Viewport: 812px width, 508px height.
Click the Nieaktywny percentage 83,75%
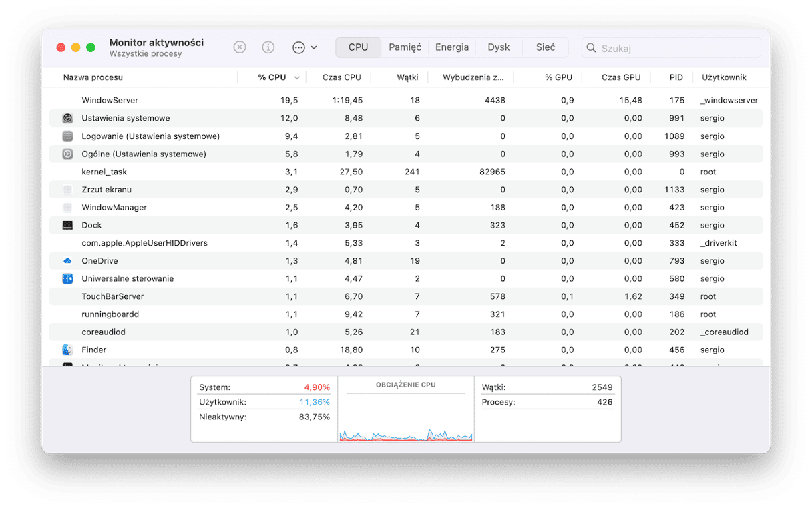(315, 417)
